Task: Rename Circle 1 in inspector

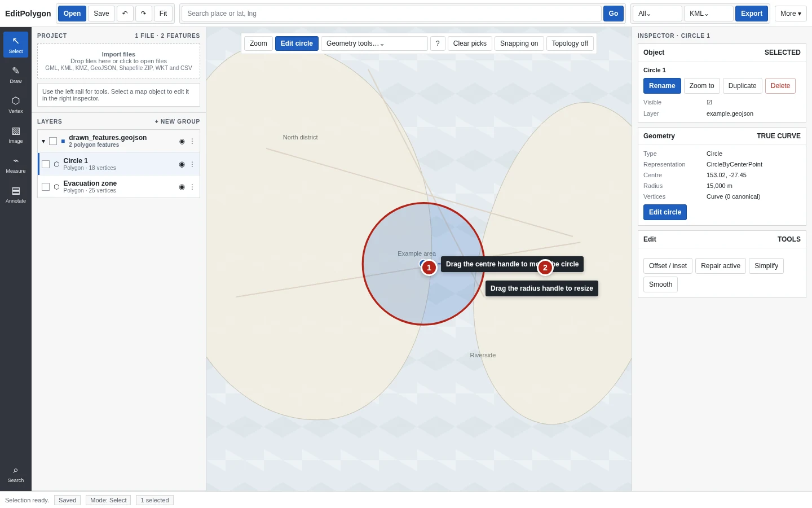Action: (662, 86)
